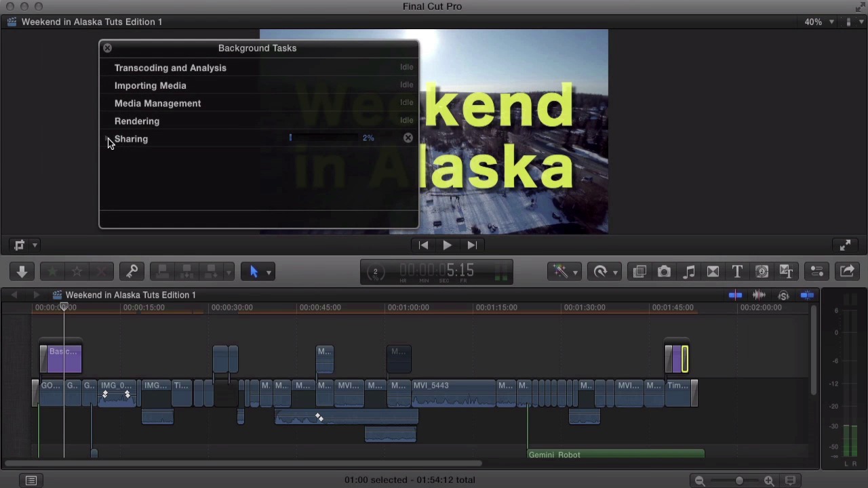Go to next edit point

pos(472,245)
